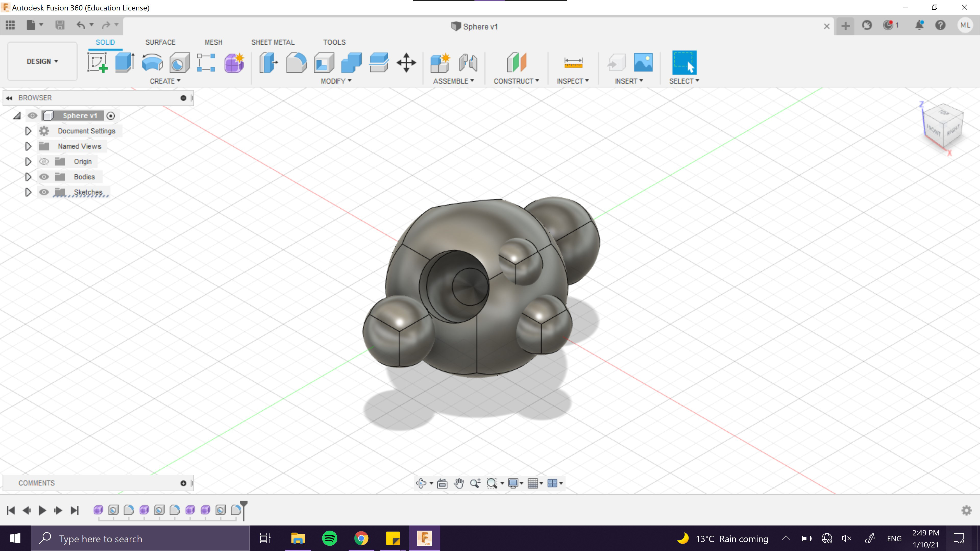980x551 pixels.
Task: Open the Data Panel grid icon
Action: click(x=10, y=25)
